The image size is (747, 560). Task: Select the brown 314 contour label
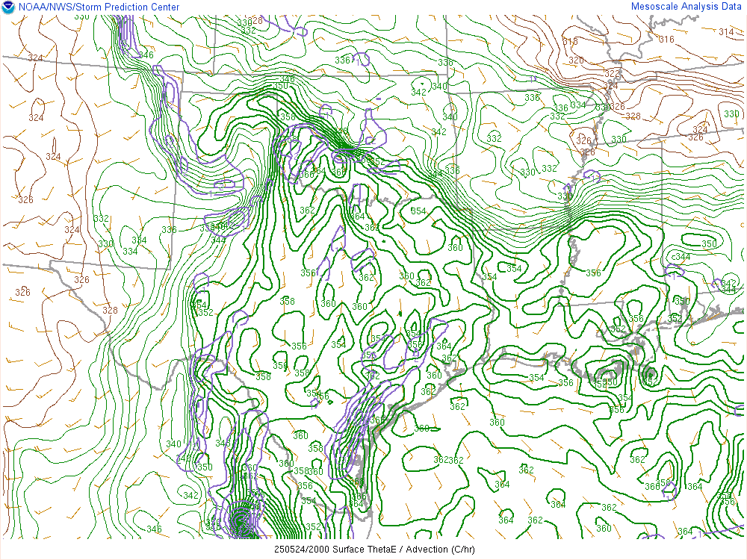point(726,31)
